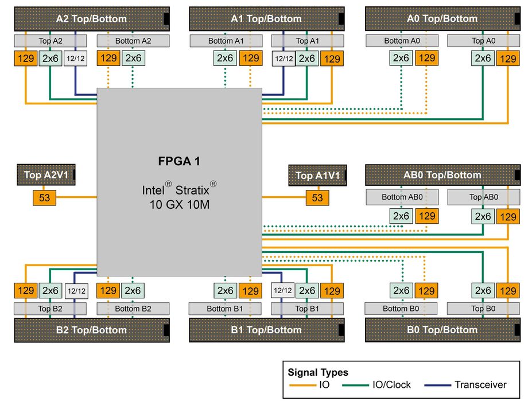The height and width of the screenshot is (409, 532).
Task: Select the Bottom A2 label
Action: coord(133,41)
